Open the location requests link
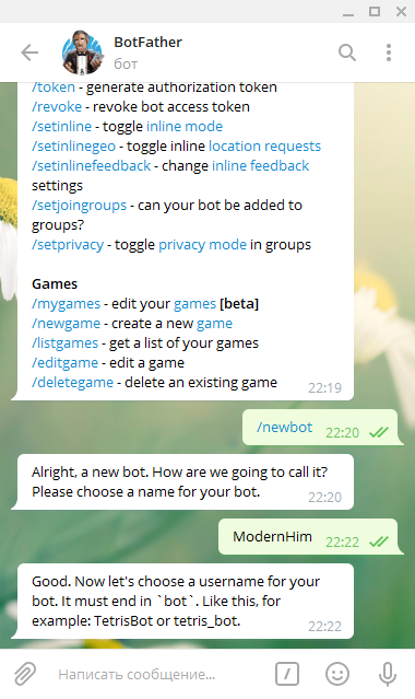 click(x=265, y=146)
